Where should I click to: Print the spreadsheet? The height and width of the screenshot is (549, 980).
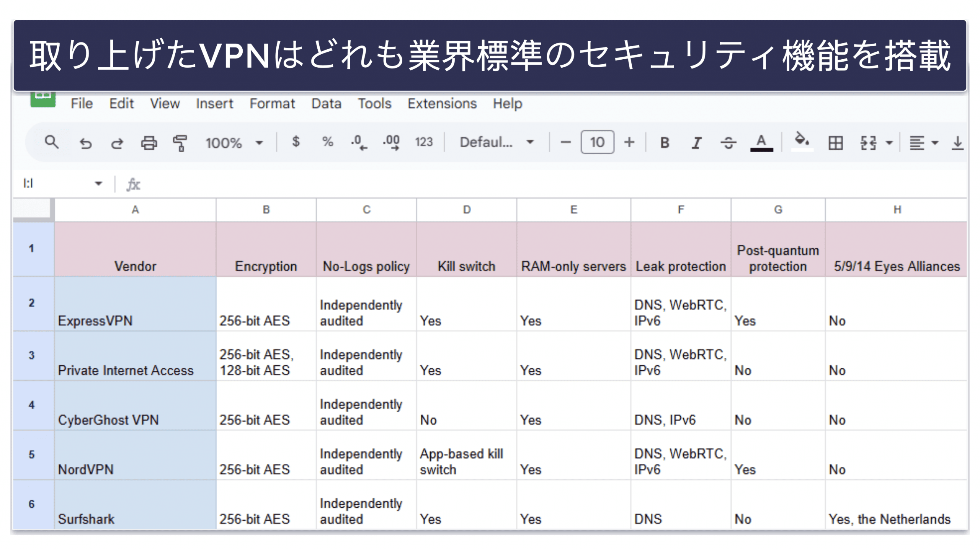tap(149, 143)
